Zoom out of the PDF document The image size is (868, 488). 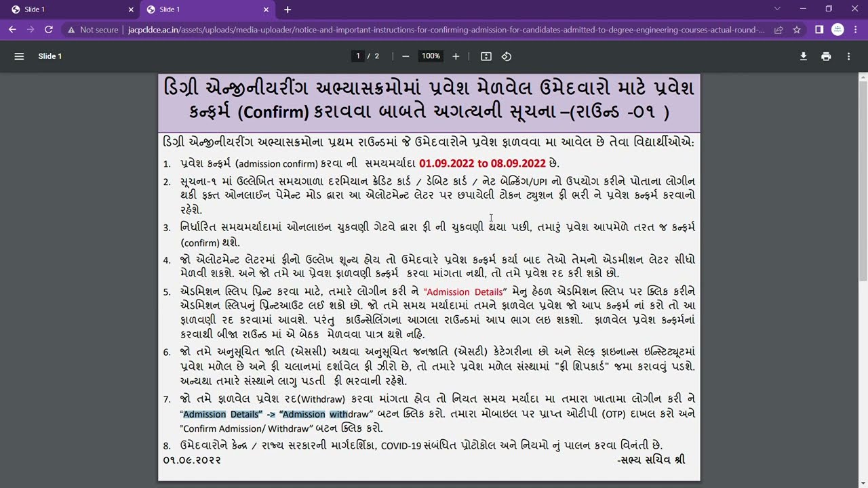click(406, 56)
